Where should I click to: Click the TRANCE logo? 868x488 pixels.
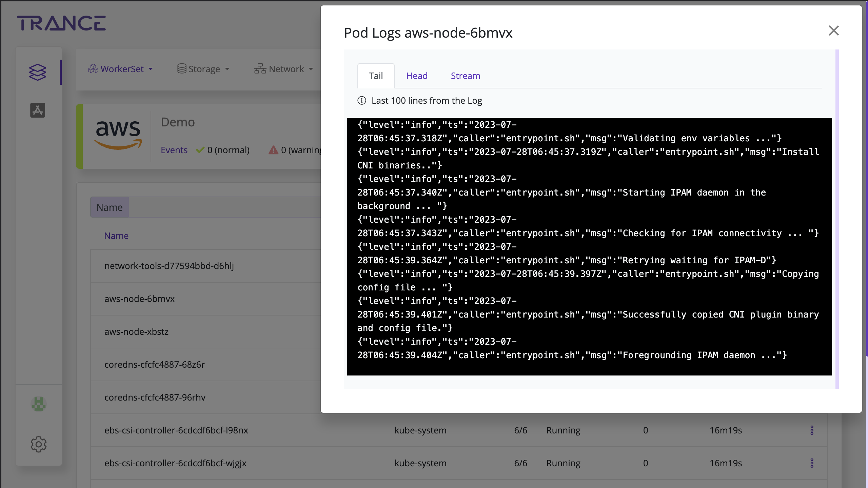[61, 23]
